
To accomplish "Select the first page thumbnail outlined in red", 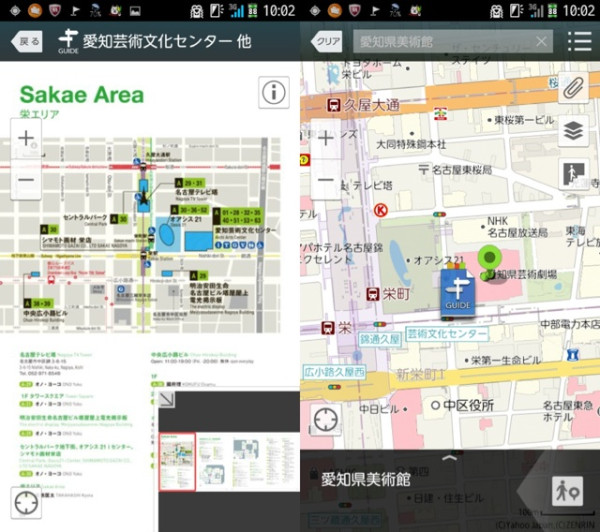I will [x=177, y=462].
